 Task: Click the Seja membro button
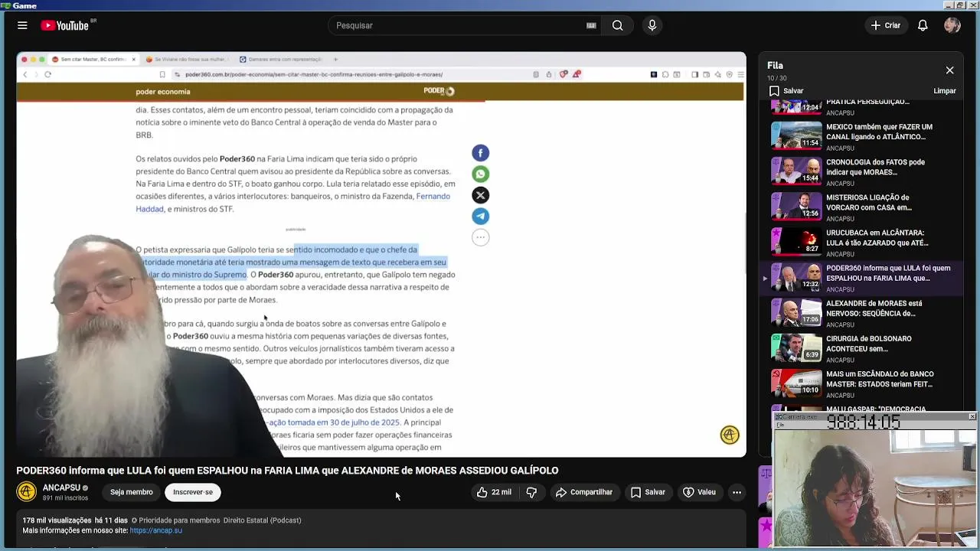(131, 492)
